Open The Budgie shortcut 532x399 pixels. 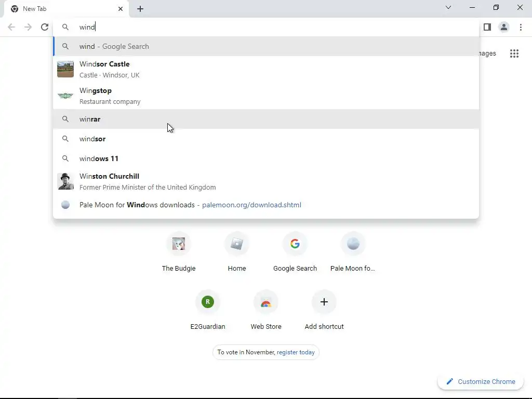(x=179, y=252)
